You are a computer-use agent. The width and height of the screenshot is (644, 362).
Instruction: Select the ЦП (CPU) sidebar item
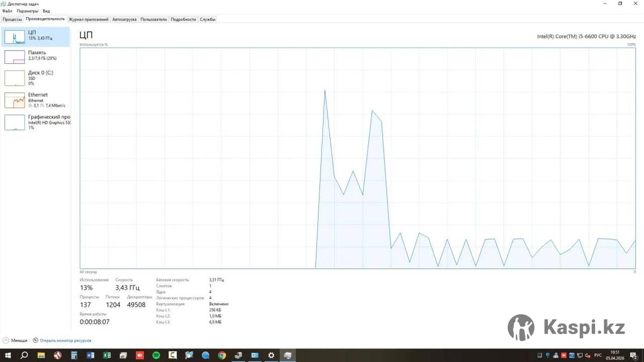pyautogui.click(x=35, y=36)
